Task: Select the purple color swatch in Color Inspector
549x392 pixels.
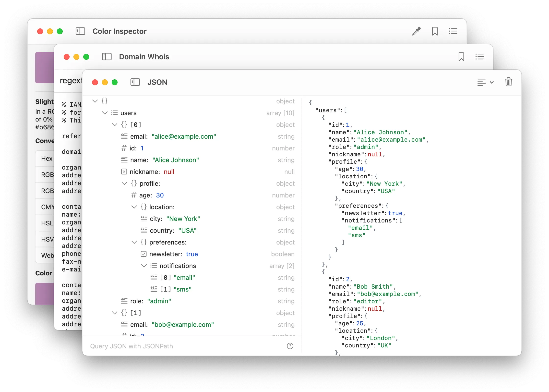Action: click(45, 68)
